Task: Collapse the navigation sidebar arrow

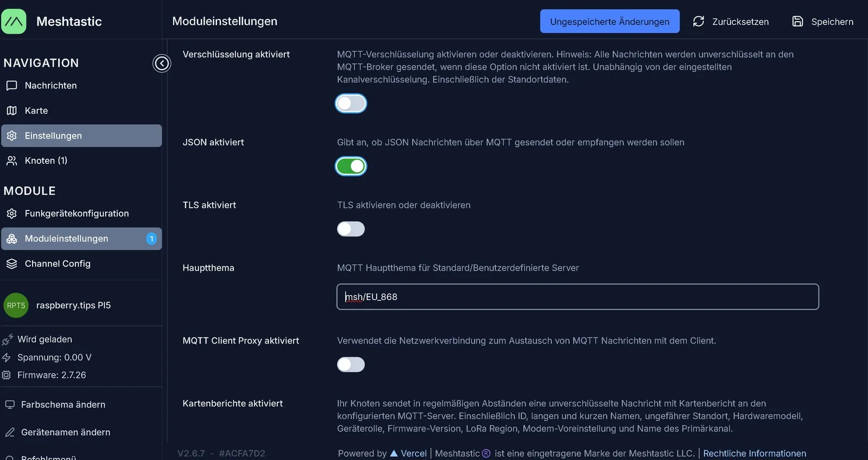Action: (162, 63)
